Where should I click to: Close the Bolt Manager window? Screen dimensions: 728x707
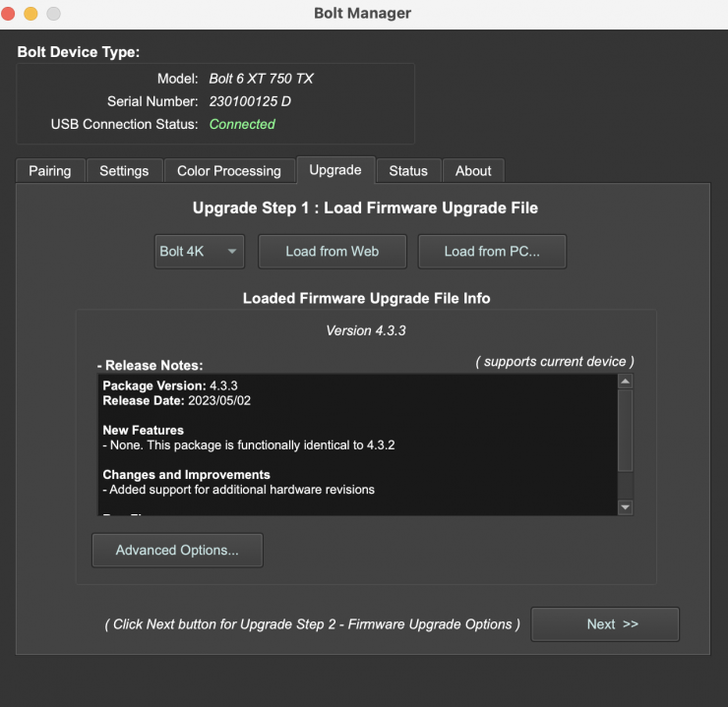click(8, 14)
